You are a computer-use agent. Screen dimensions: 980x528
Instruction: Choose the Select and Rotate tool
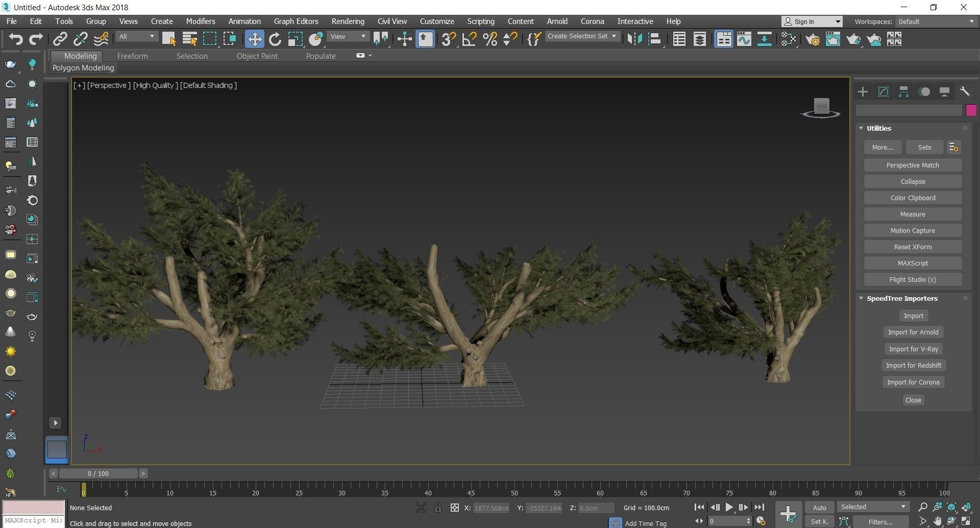pos(275,39)
